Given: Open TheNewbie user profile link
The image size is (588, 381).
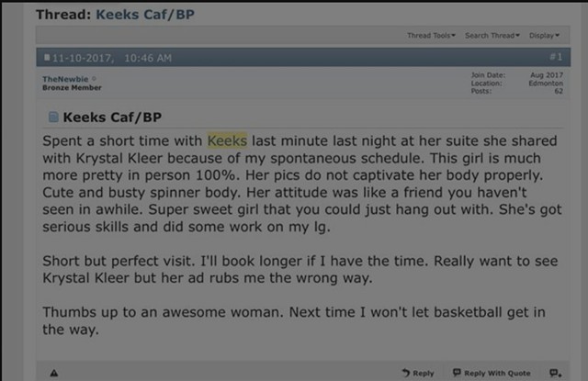Looking at the screenshot, I should (x=65, y=79).
